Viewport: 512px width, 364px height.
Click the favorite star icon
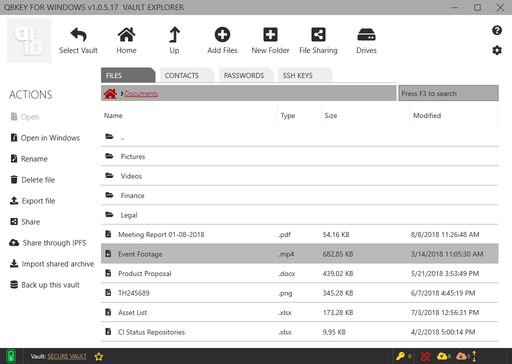click(x=99, y=357)
